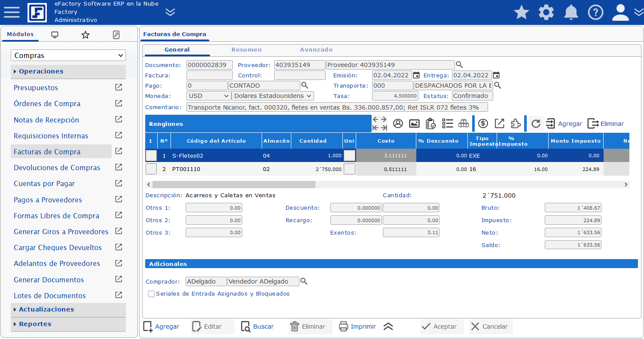The image size is (644, 339).
Task: Click the Factura input field
Action: click(210, 75)
